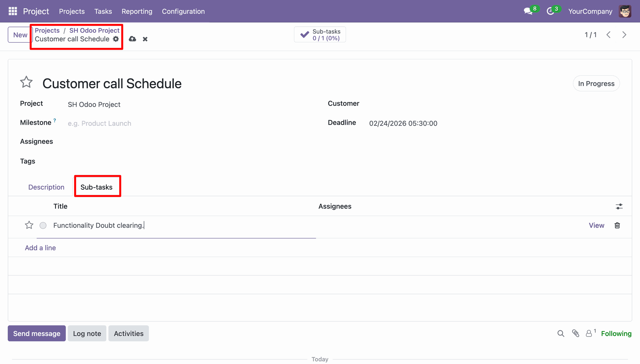
Task: Click the attachments paperclip icon
Action: (x=576, y=333)
